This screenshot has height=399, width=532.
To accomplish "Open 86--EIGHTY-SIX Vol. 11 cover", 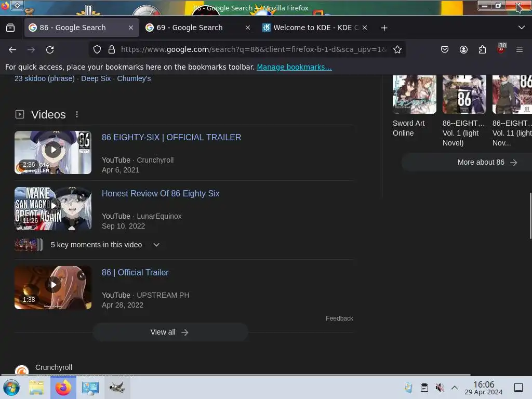I will (512, 95).
